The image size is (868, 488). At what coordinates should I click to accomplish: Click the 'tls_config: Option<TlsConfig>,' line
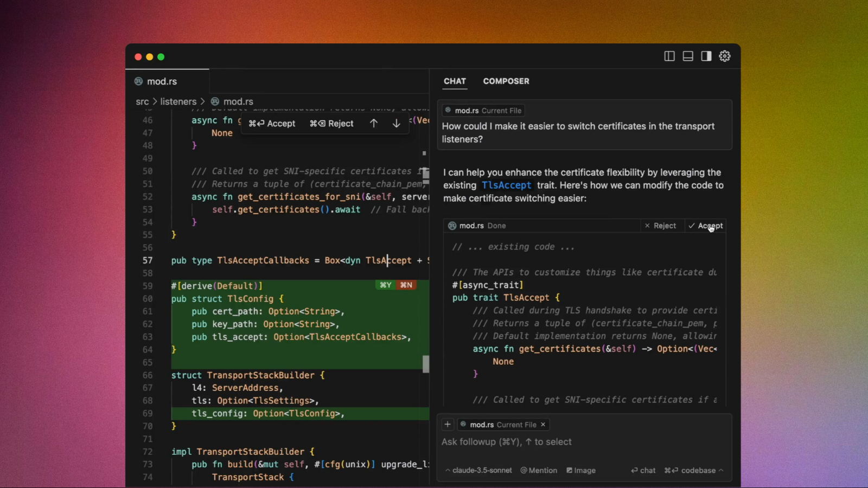(268, 414)
